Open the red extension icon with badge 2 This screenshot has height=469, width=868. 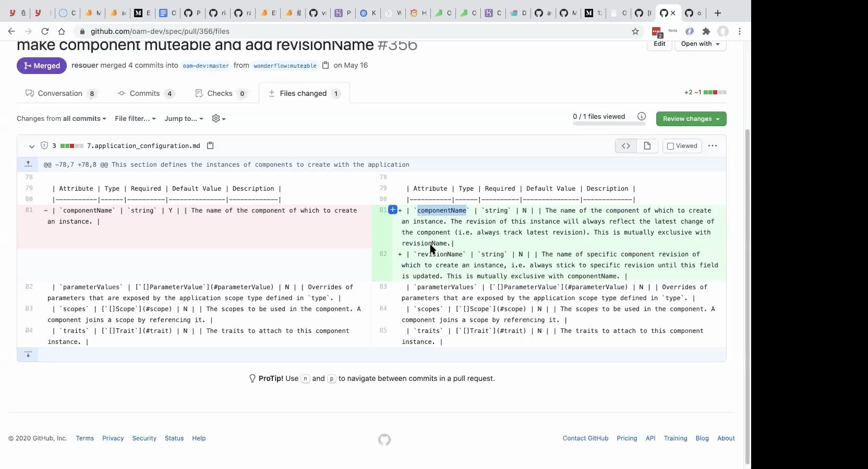point(657,32)
